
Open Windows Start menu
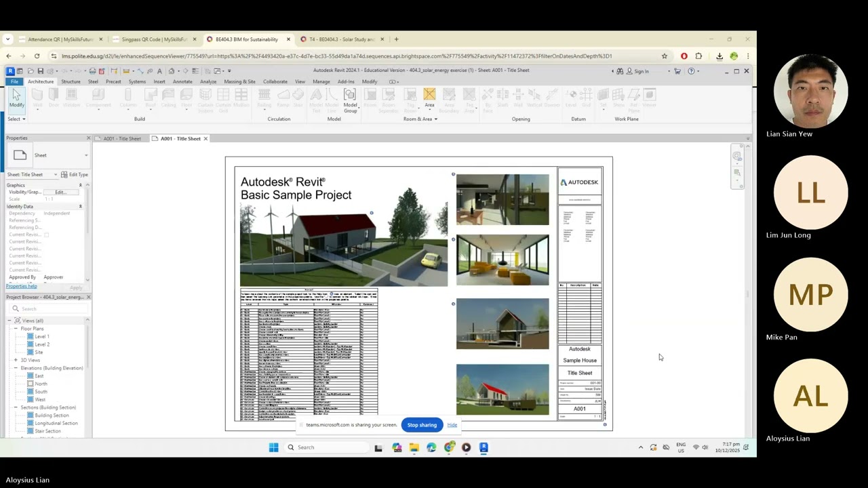tap(273, 447)
